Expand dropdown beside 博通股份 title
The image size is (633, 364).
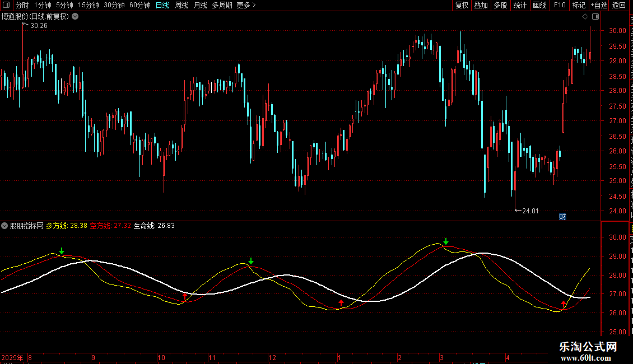[x=75, y=17]
